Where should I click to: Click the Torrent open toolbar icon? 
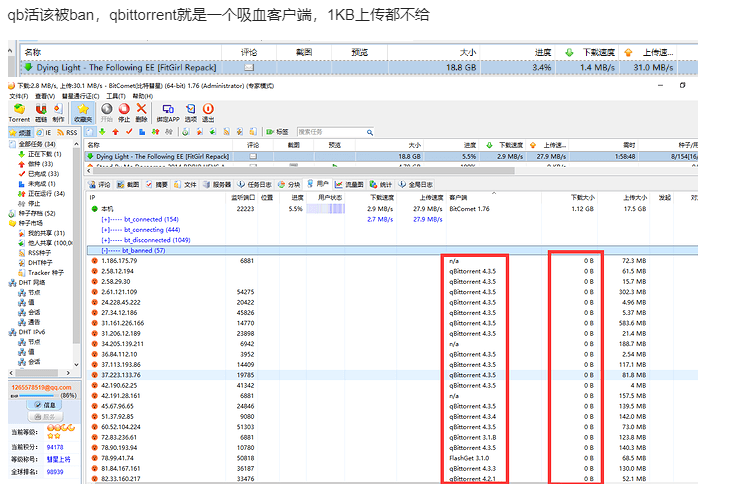(x=19, y=111)
